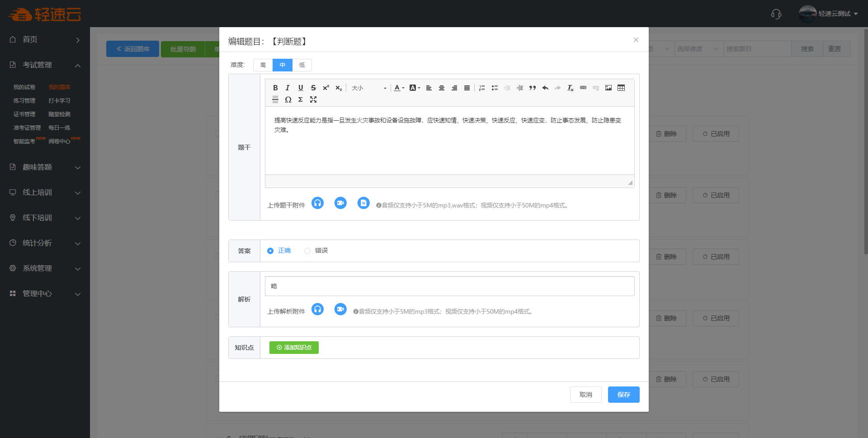Insert a hyperlink

click(x=583, y=88)
